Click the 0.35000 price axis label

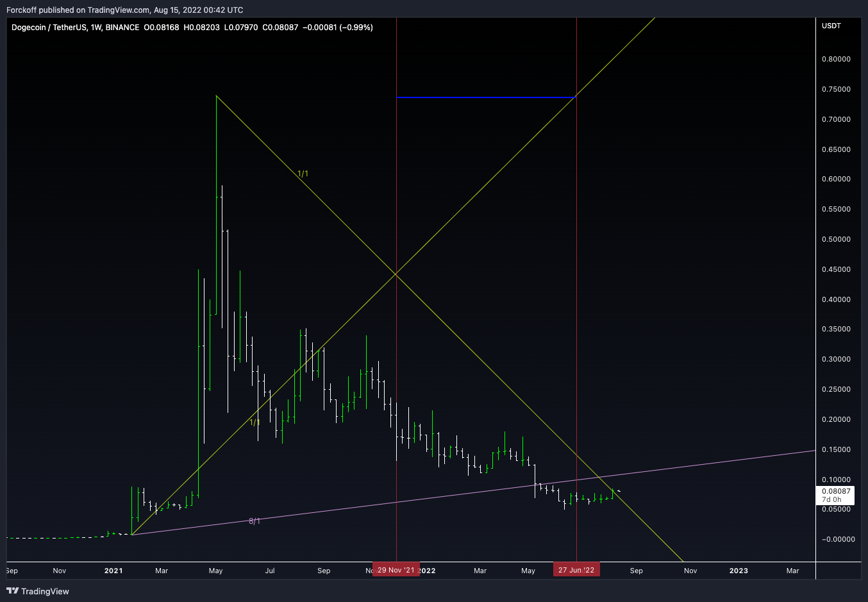[x=836, y=329]
